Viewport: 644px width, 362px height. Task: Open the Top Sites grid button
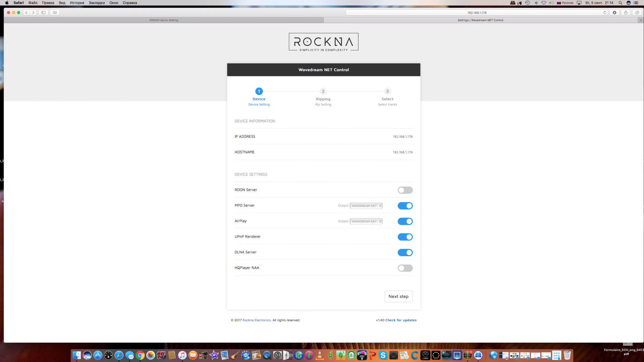55,13
